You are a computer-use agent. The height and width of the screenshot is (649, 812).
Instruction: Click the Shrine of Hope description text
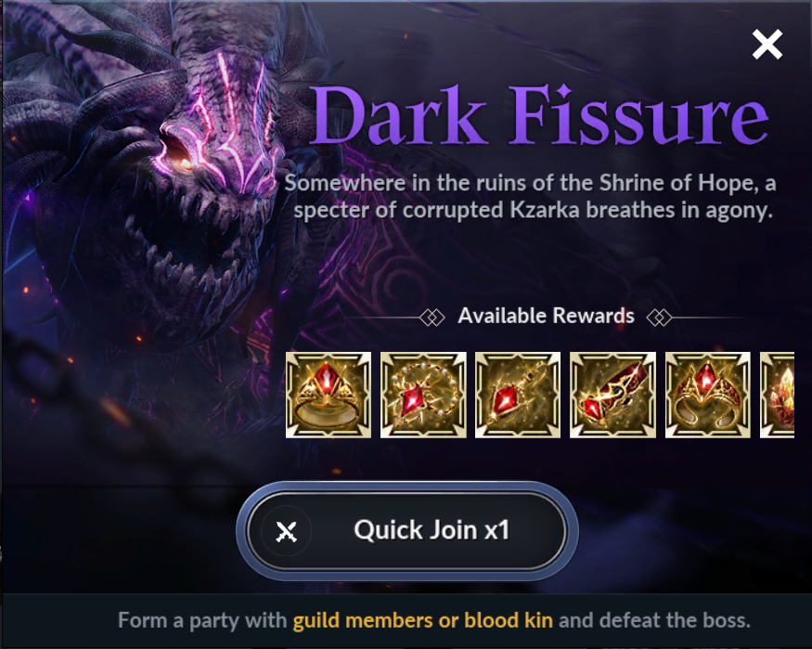click(531, 197)
